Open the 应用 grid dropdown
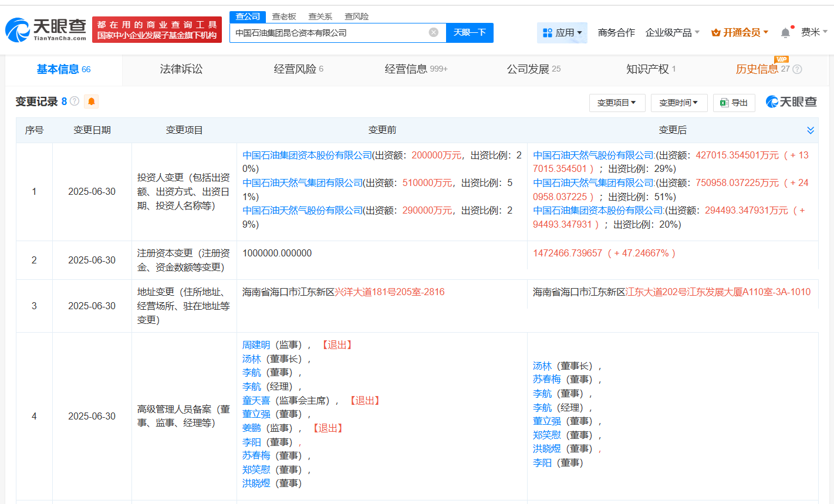834x504 pixels. 562,32
